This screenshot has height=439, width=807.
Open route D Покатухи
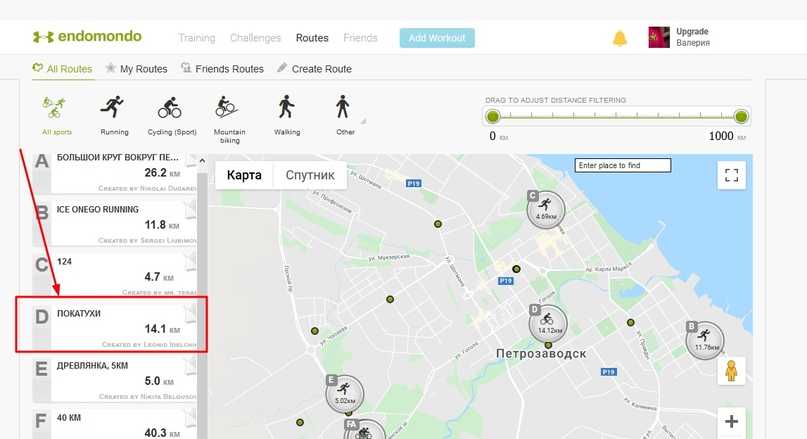[116, 328]
